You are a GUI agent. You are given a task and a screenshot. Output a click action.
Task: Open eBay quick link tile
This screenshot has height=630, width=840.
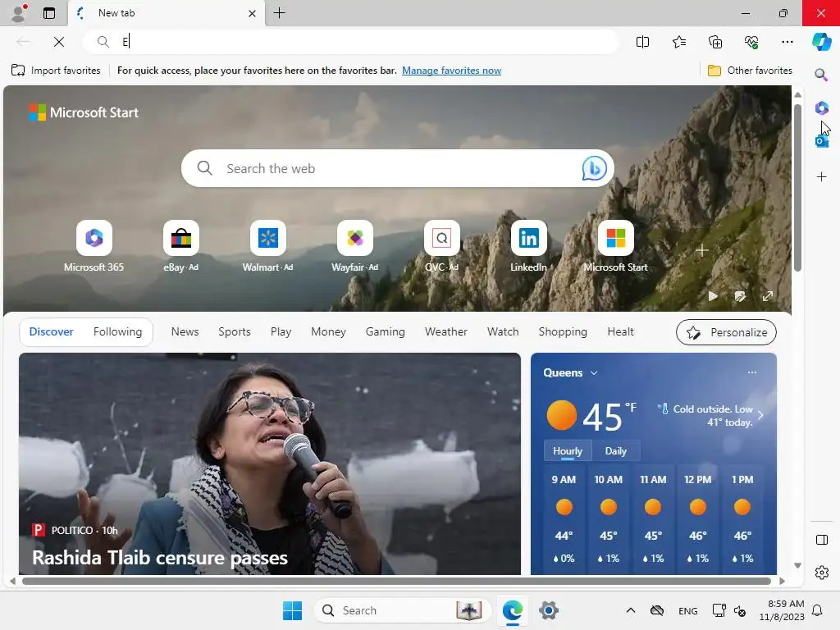pyautogui.click(x=181, y=246)
